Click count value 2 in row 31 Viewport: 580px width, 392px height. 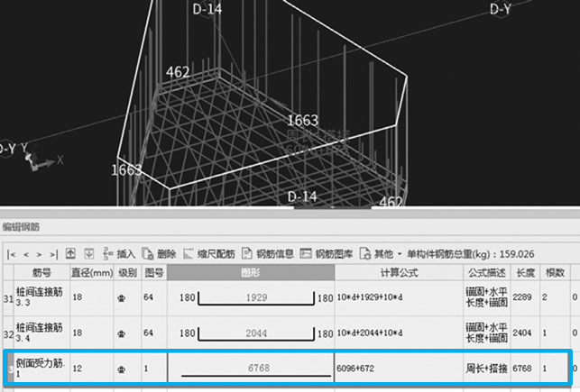(x=545, y=297)
